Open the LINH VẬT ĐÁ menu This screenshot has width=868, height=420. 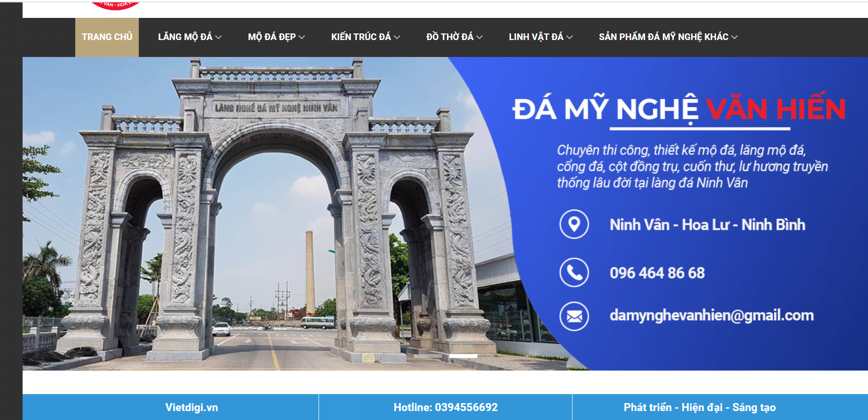(x=536, y=37)
